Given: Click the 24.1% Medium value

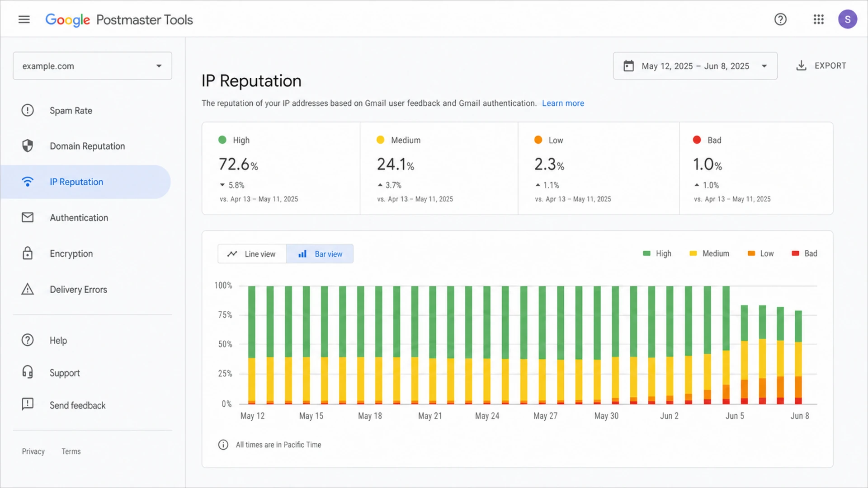Looking at the screenshot, I should click(x=396, y=164).
